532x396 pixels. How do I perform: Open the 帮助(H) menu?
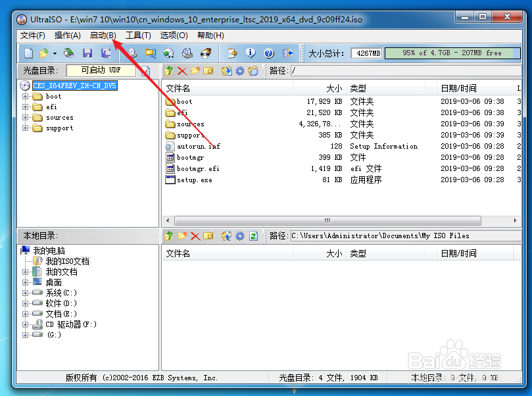point(210,36)
